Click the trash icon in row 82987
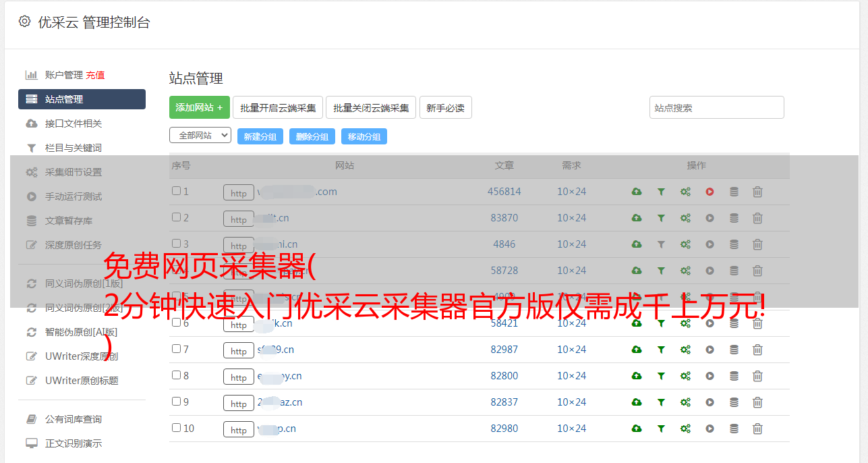This screenshot has height=463, width=868. coord(757,350)
